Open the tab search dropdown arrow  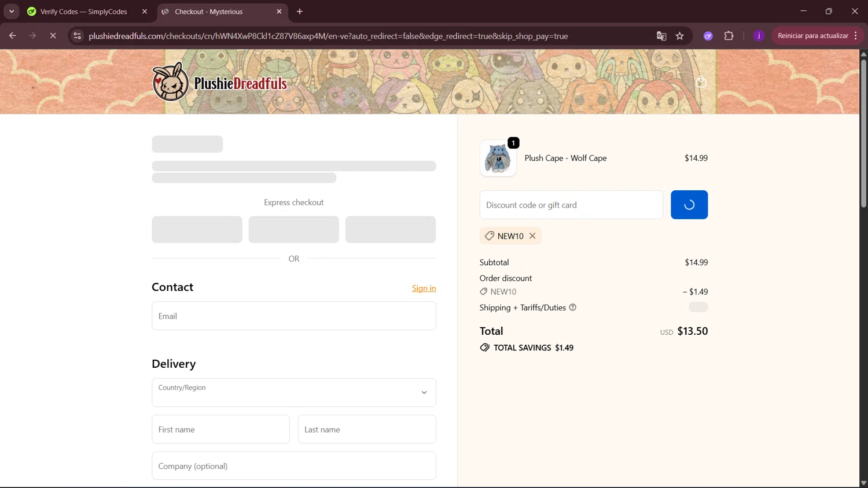point(12,12)
